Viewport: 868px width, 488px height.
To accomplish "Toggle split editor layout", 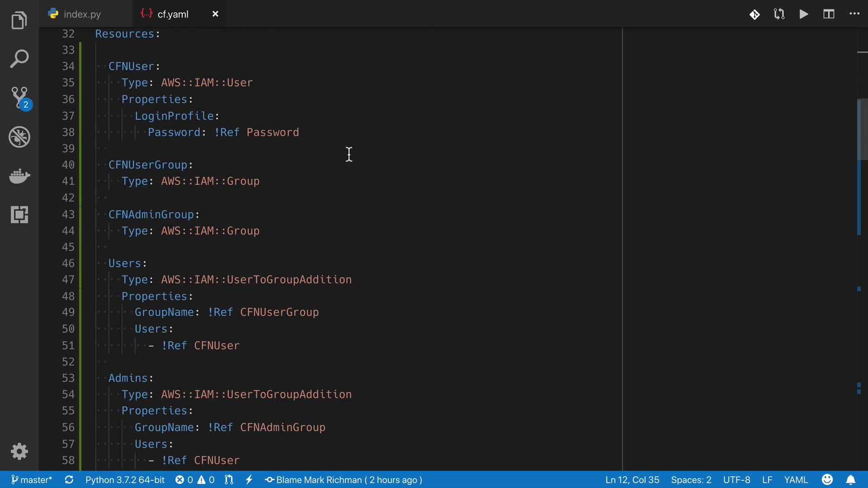I will (828, 14).
